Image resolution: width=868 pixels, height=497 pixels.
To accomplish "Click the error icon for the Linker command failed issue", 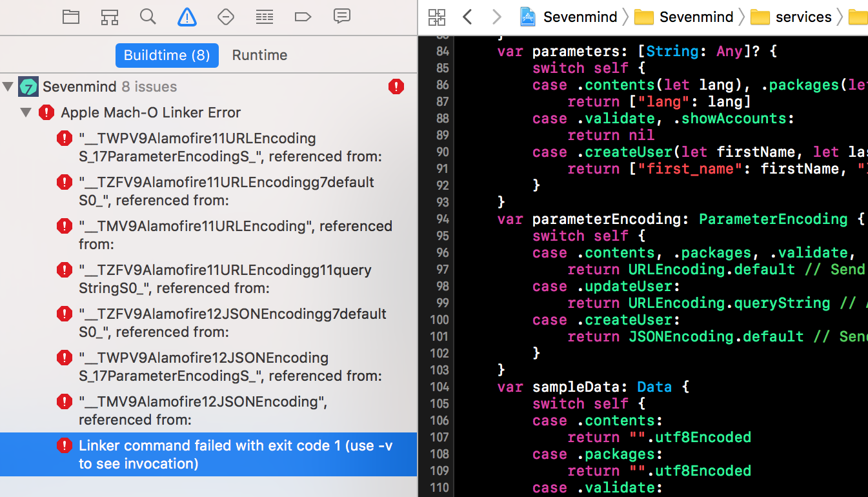I will tap(64, 445).
